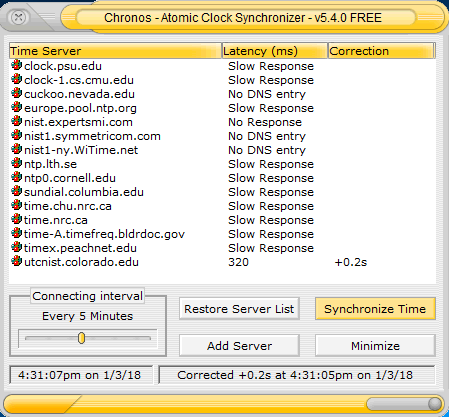Select the ntp.lth.se server icon
Viewport: 449px width, 417px height.
[x=16, y=163]
